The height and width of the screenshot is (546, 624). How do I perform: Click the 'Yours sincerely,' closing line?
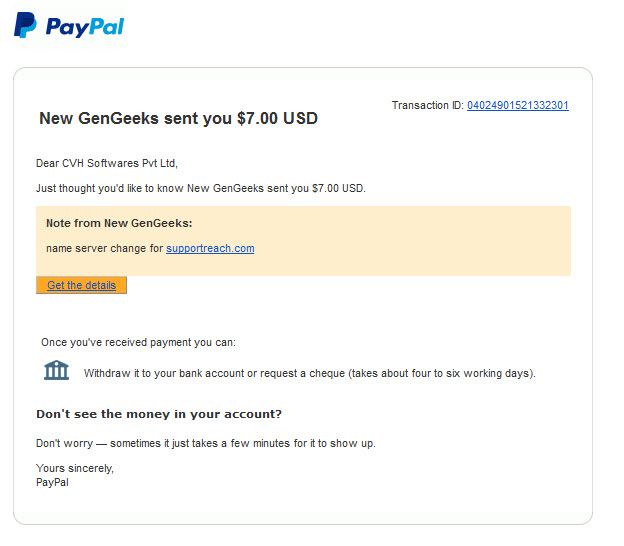[x=75, y=468]
